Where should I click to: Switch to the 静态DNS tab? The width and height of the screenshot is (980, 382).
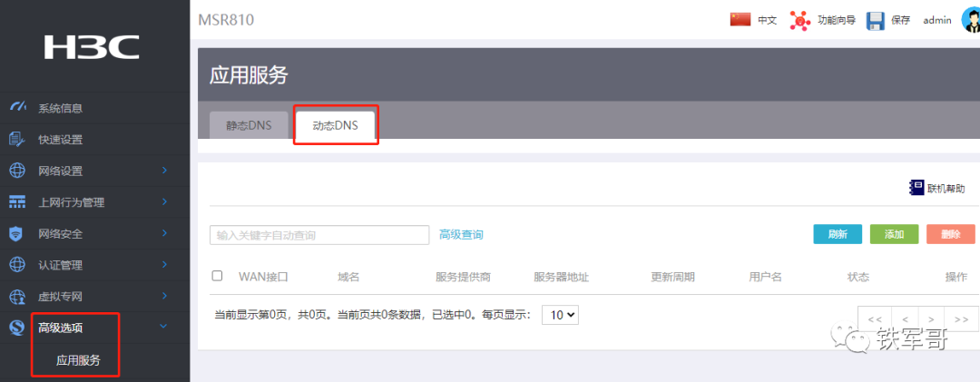click(249, 125)
